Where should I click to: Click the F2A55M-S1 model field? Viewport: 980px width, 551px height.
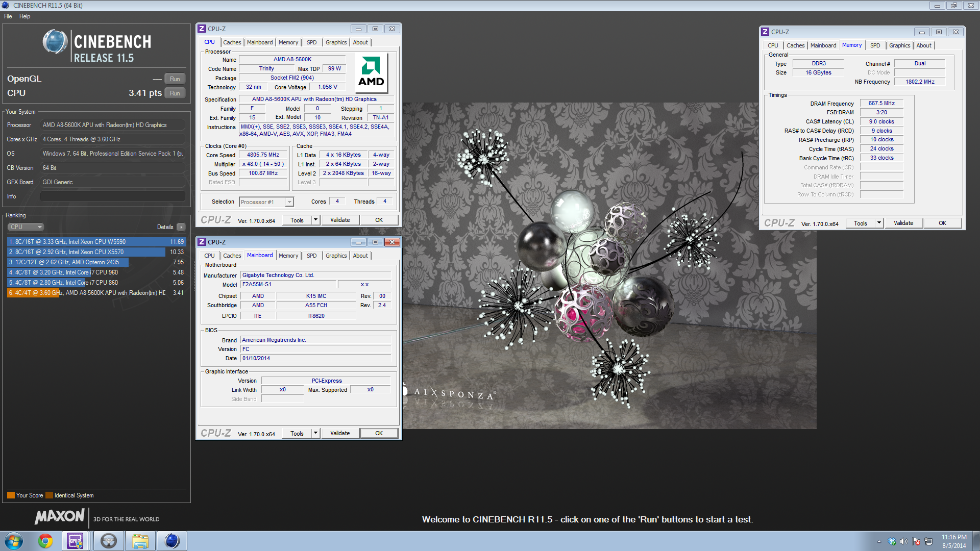[x=288, y=285]
